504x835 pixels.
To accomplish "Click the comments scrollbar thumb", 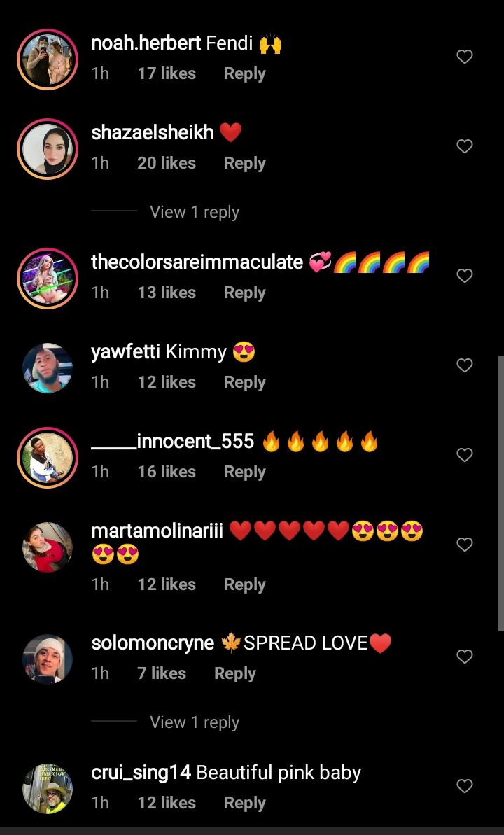I will tap(500, 493).
